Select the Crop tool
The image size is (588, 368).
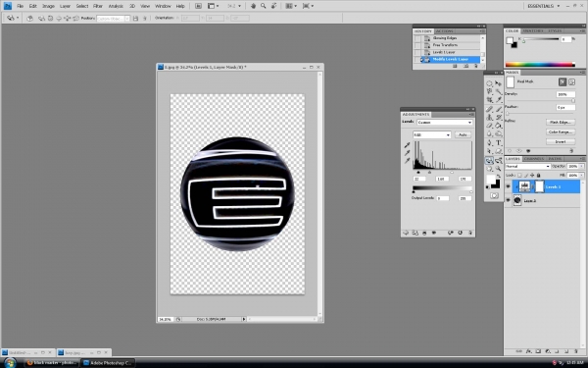click(490, 100)
